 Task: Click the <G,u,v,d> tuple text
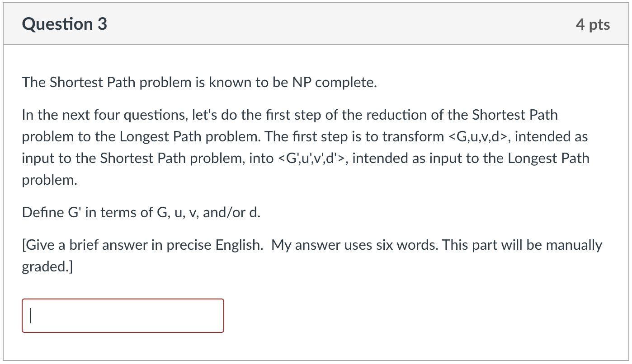coord(479,136)
